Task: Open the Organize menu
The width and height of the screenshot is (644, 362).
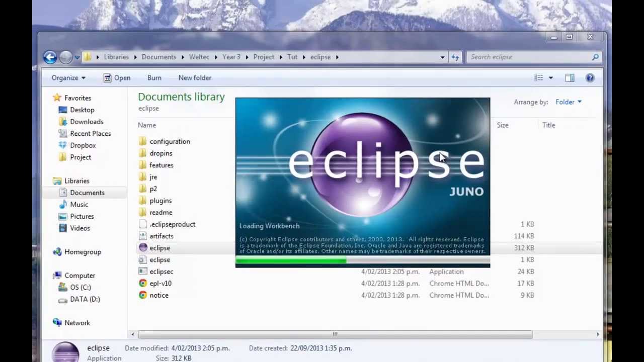Action: [x=68, y=78]
